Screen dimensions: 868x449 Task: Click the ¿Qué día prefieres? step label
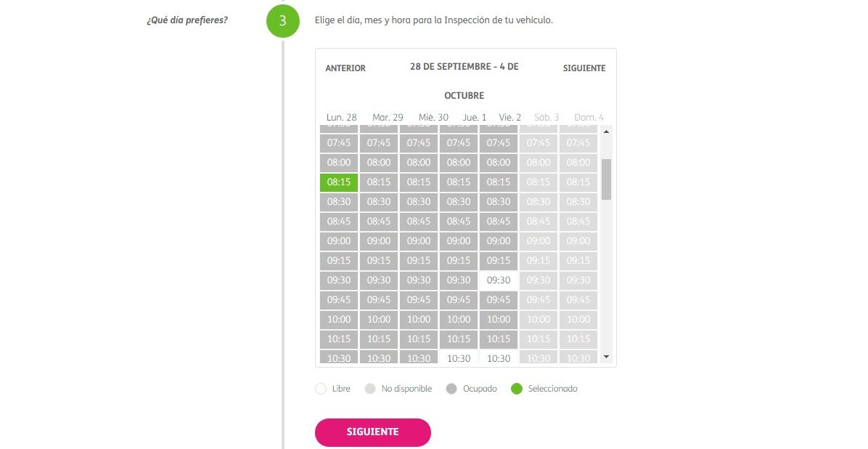(x=187, y=20)
